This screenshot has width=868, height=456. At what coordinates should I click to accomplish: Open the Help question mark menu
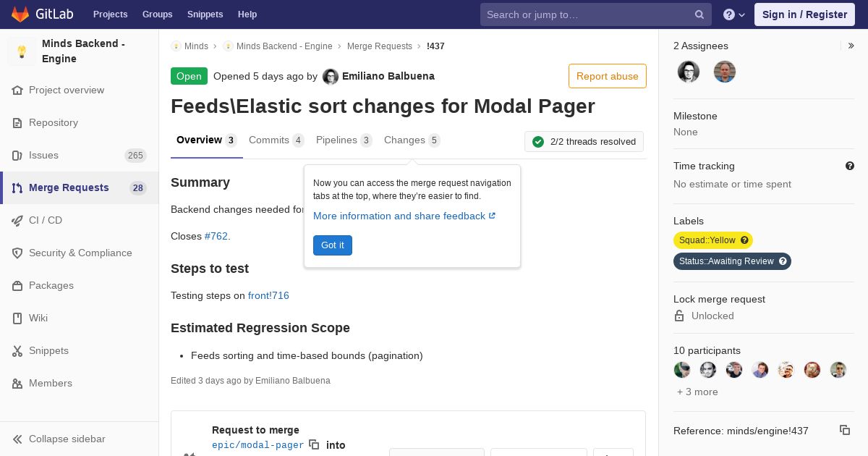click(x=734, y=14)
